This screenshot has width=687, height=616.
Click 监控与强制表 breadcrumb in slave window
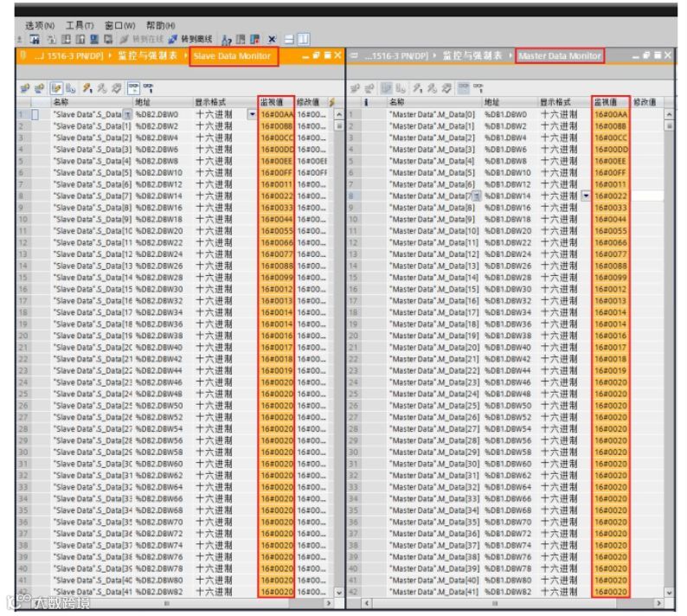(x=148, y=55)
